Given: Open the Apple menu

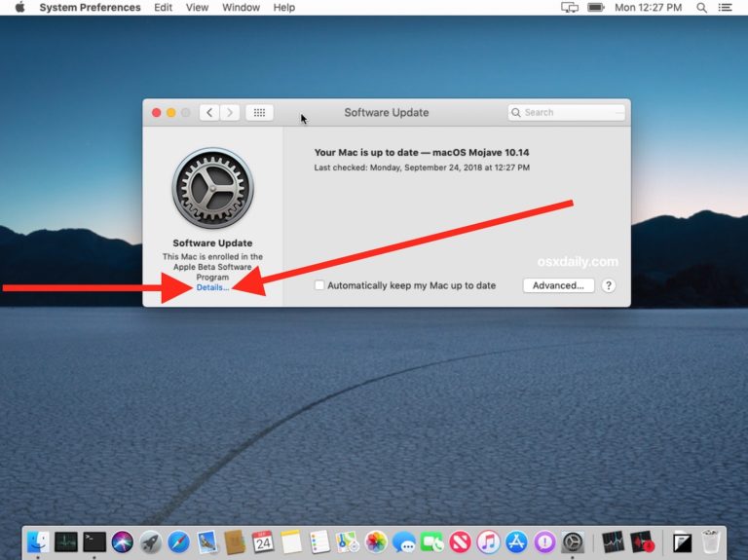Looking at the screenshot, I should coord(19,7).
